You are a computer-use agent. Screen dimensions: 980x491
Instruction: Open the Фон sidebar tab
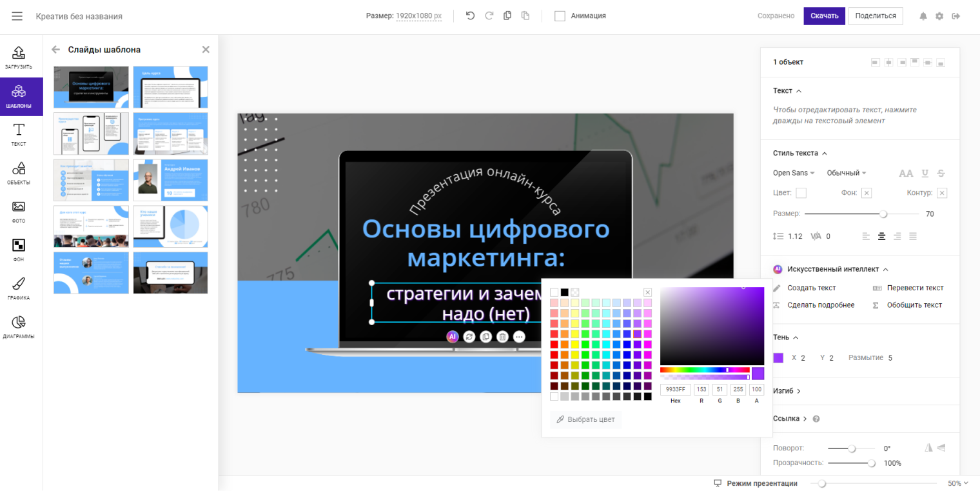coord(19,250)
